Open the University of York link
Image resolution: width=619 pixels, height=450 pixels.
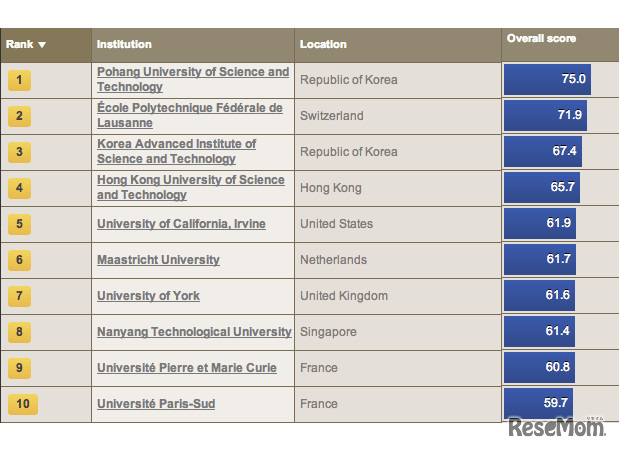click(148, 296)
